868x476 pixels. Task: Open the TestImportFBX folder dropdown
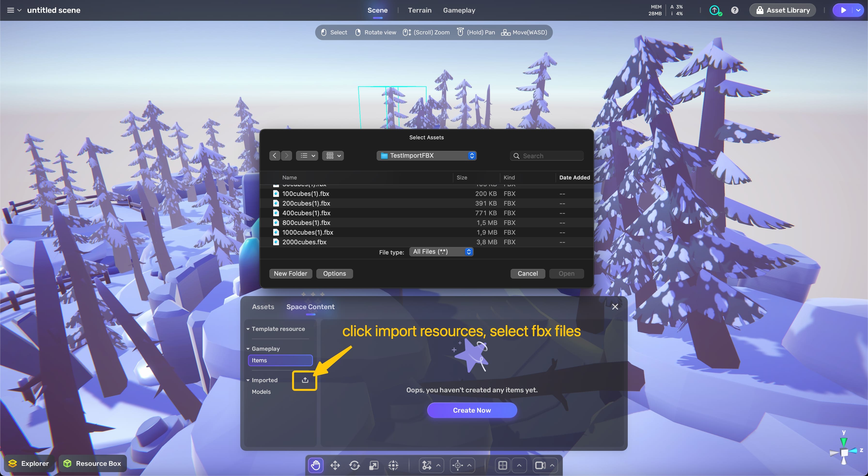point(426,156)
